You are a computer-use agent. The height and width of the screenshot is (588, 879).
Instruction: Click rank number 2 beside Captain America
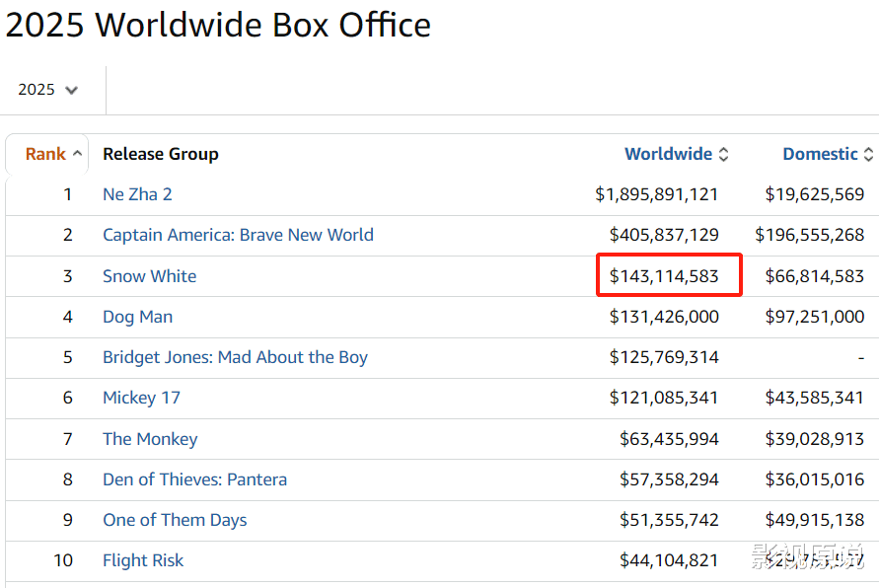coord(68,235)
